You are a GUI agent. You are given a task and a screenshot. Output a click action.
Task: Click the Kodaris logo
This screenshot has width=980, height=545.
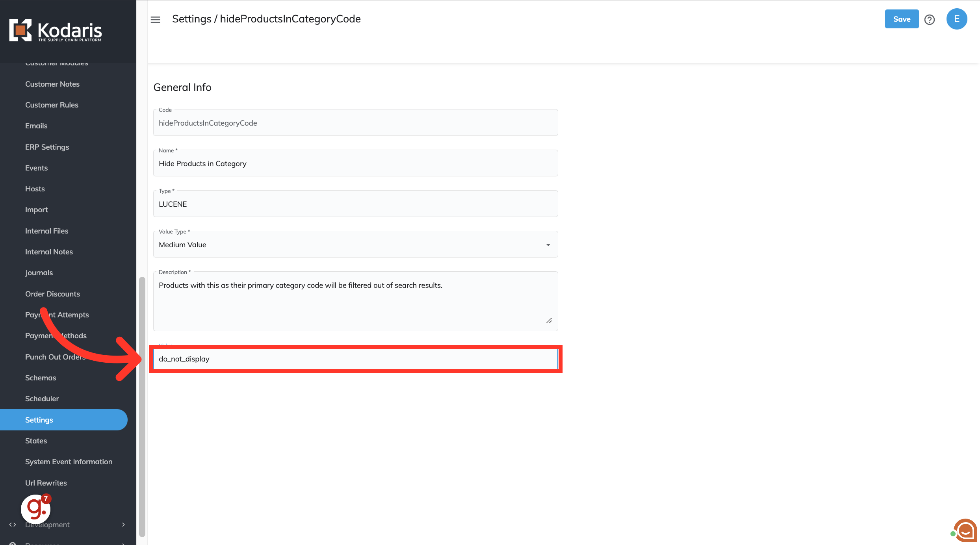(56, 30)
